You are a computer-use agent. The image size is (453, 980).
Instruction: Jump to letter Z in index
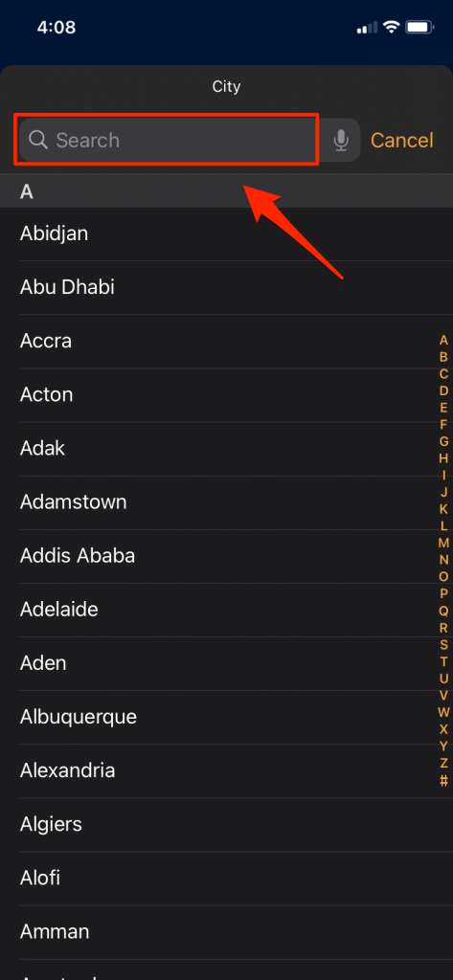(443, 763)
